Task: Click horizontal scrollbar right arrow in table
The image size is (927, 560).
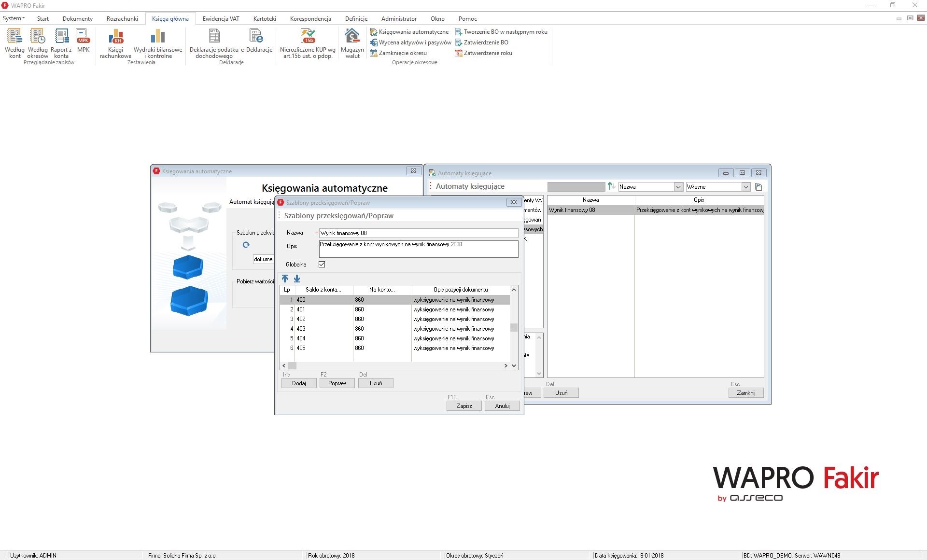Action: pos(506,366)
